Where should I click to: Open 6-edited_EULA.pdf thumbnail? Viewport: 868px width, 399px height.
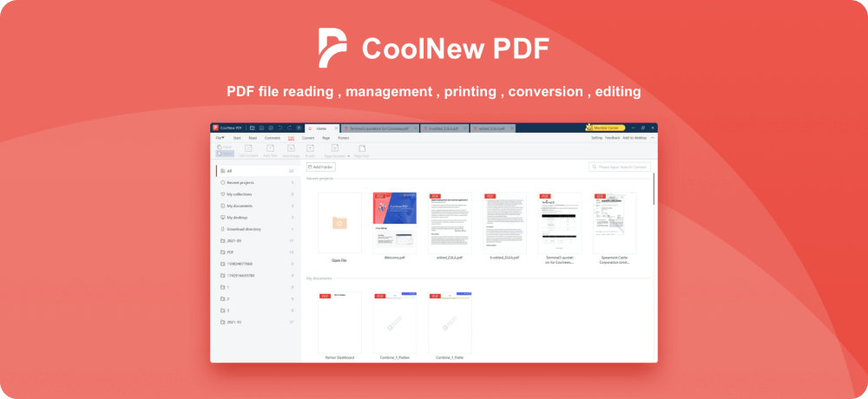pyautogui.click(x=505, y=223)
